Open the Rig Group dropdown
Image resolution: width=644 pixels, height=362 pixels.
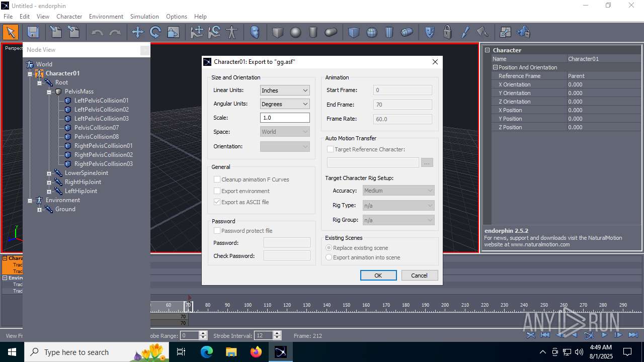coord(398,220)
